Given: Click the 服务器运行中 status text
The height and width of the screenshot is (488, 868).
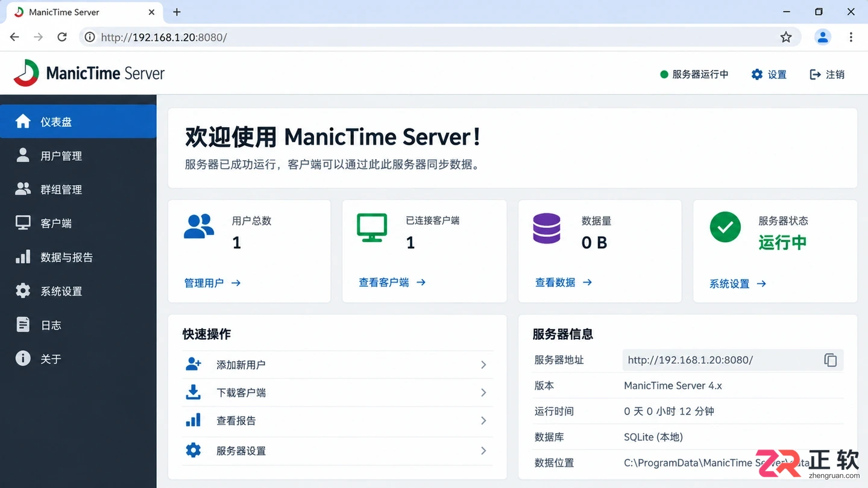Looking at the screenshot, I should 700,74.
